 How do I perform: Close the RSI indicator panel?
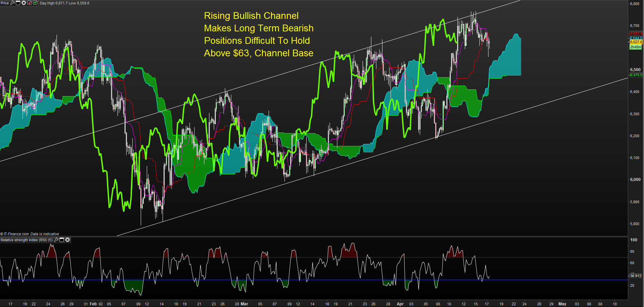67,240
